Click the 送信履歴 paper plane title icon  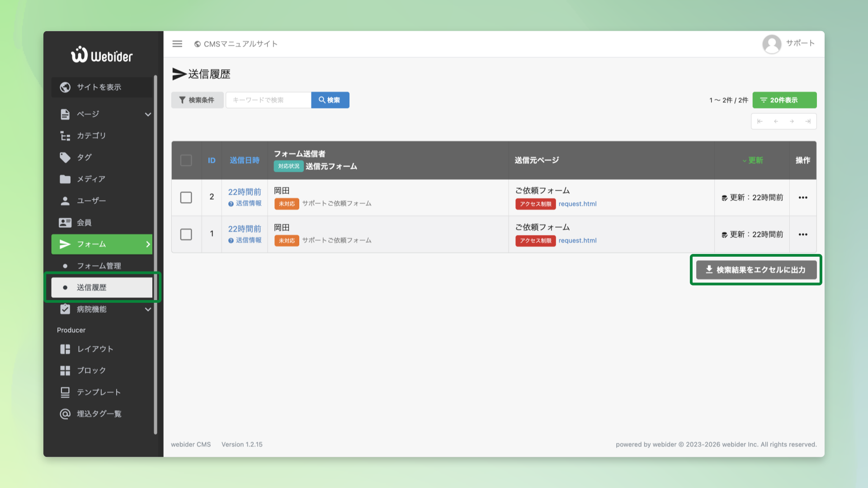(179, 74)
